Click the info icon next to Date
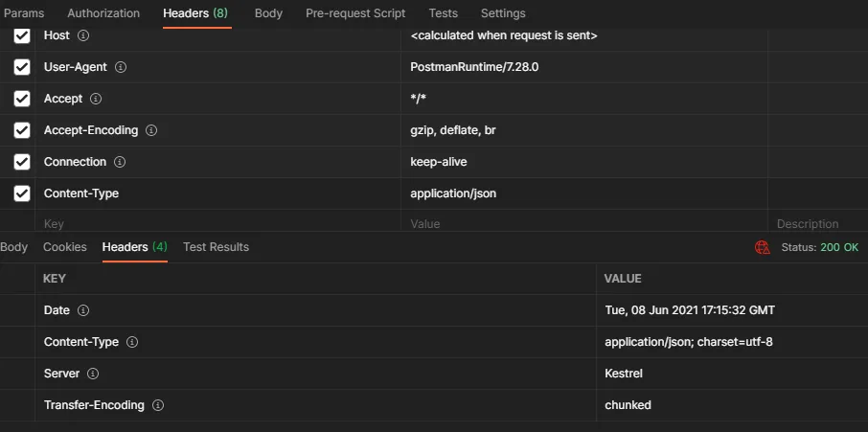Image resolution: width=868 pixels, height=432 pixels. point(83,310)
